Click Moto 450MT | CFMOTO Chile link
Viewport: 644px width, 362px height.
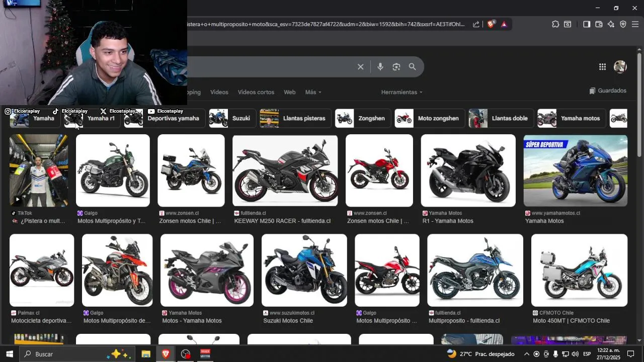pos(571,321)
